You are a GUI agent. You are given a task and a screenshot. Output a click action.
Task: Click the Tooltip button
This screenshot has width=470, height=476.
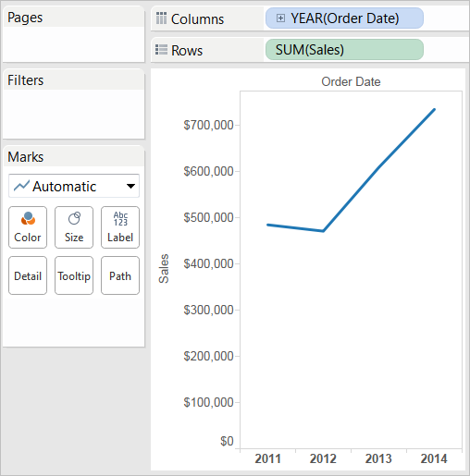[x=74, y=275]
